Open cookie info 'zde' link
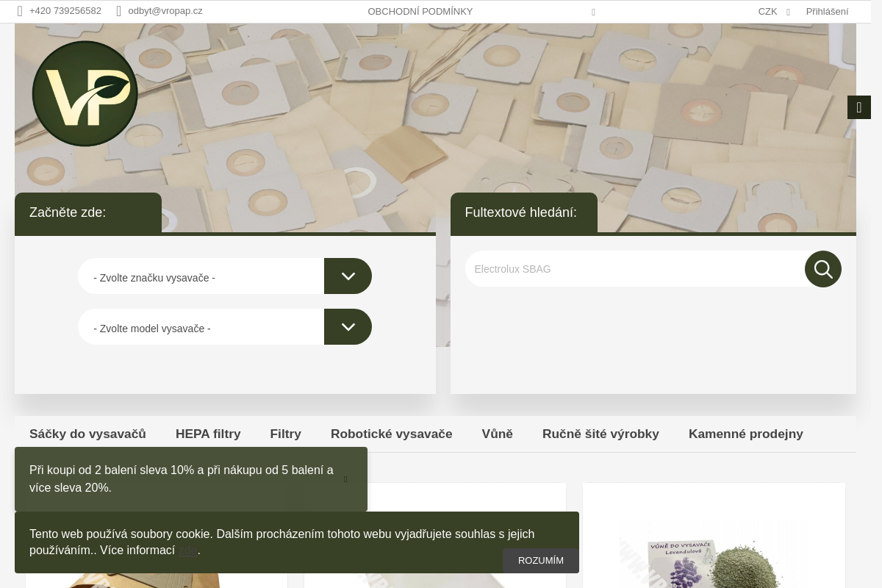 pyautogui.click(x=188, y=551)
